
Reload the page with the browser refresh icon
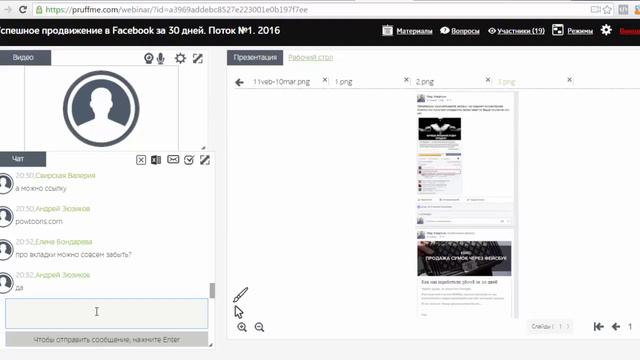coord(23,9)
